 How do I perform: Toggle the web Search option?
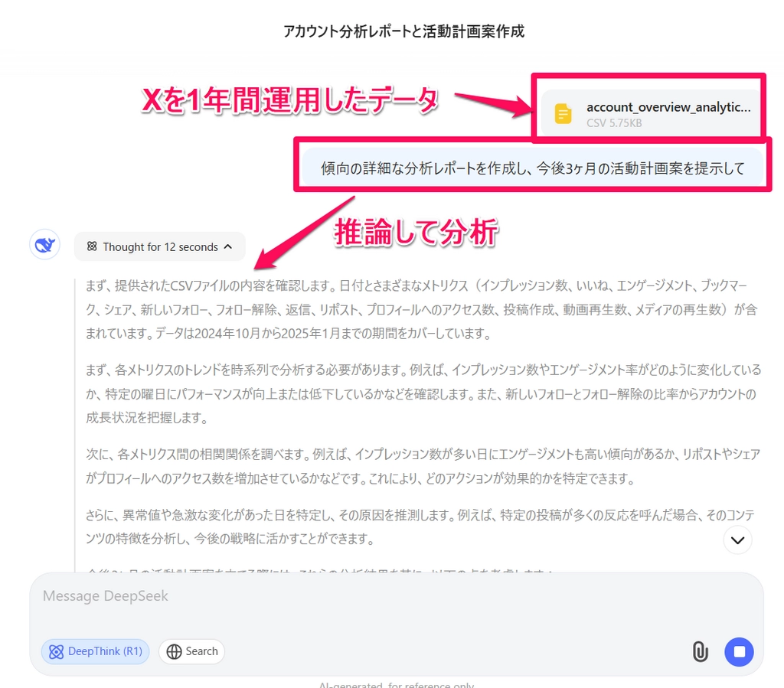pos(192,651)
